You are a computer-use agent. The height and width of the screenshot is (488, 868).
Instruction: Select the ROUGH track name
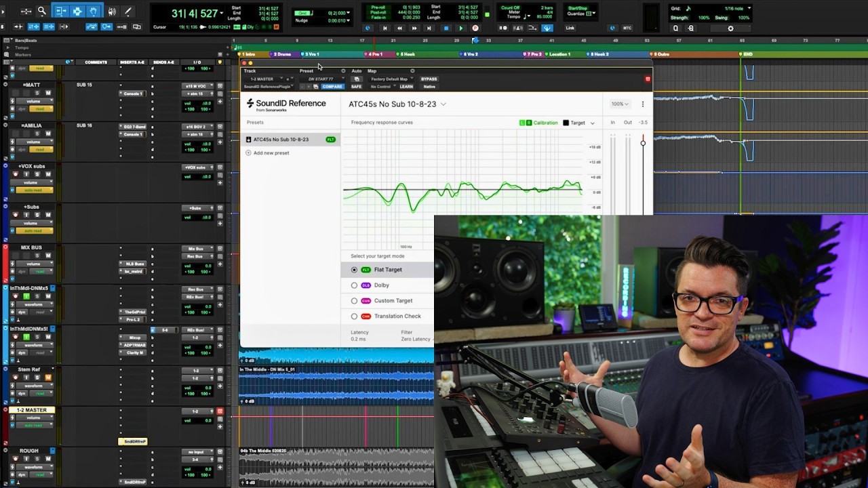tap(30, 451)
